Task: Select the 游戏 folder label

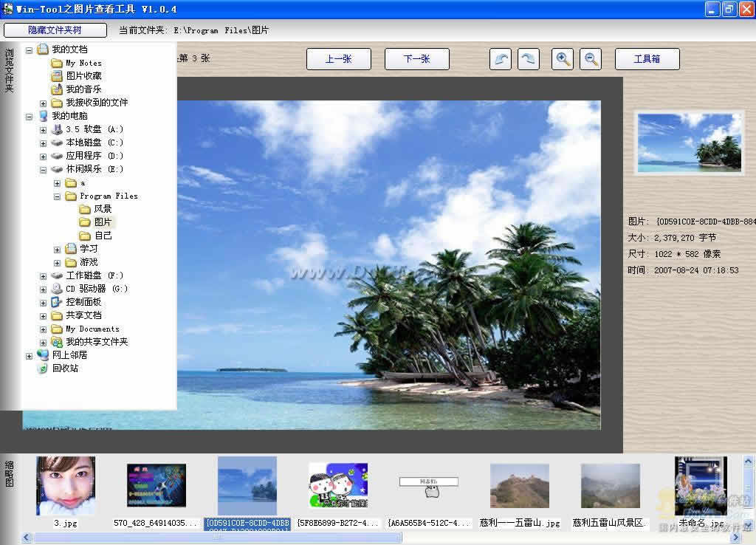Action: (x=89, y=262)
